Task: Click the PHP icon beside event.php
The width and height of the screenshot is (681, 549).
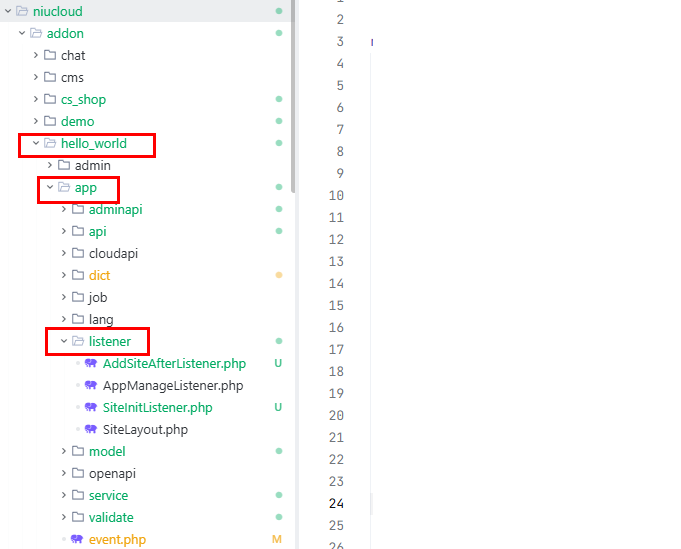Action: 77,539
